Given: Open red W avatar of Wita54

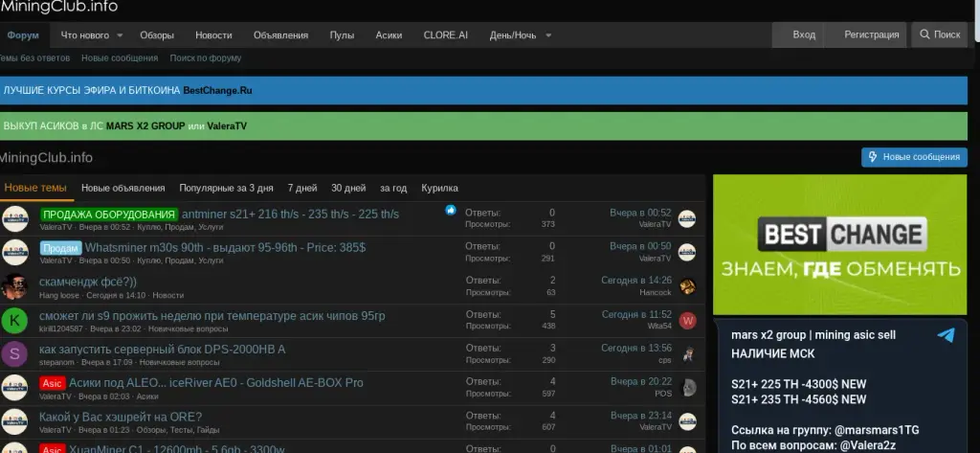Looking at the screenshot, I should pos(687,320).
